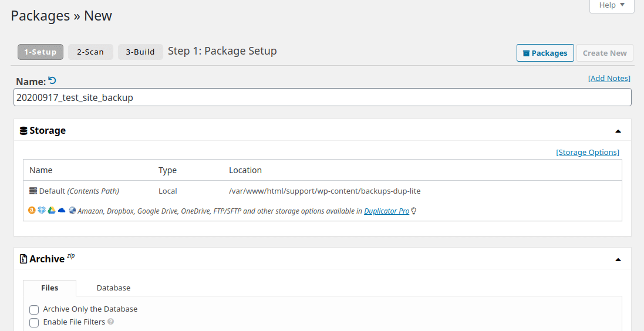Click the Google Drive storage icon
Image resolution: width=644 pixels, height=331 pixels.
52,211
